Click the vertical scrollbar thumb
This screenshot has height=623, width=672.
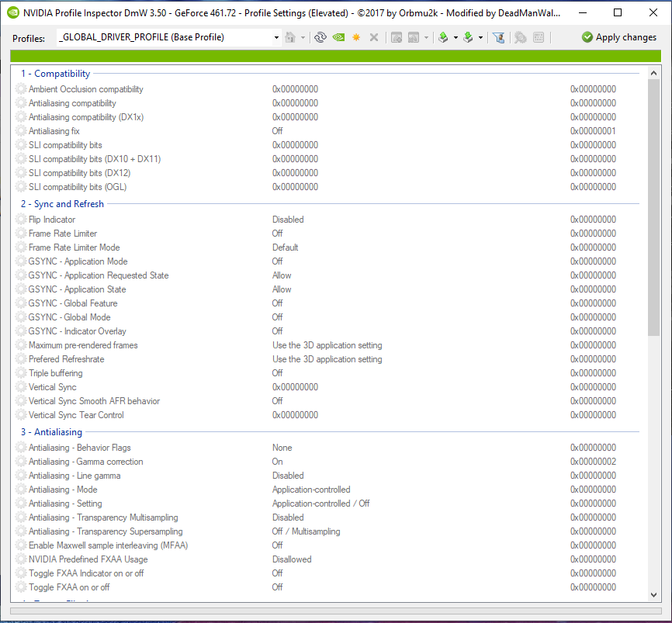click(x=653, y=207)
